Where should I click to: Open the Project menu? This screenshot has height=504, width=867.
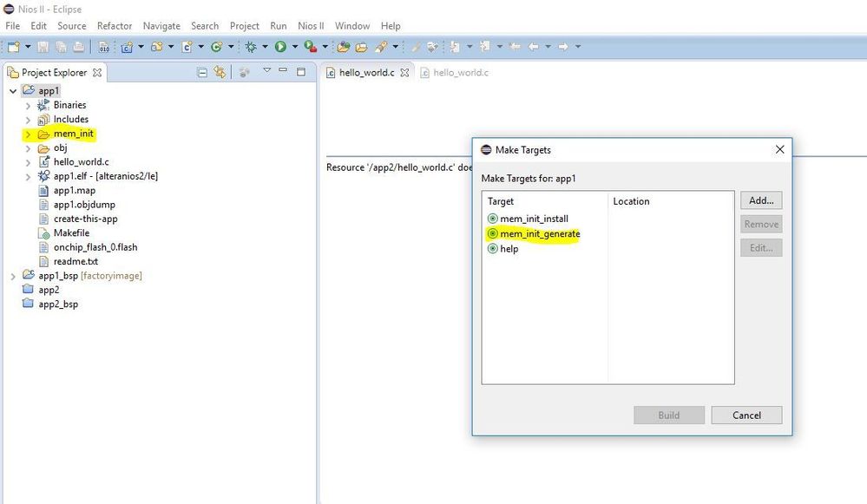pyautogui.click(x=245, y=26)
